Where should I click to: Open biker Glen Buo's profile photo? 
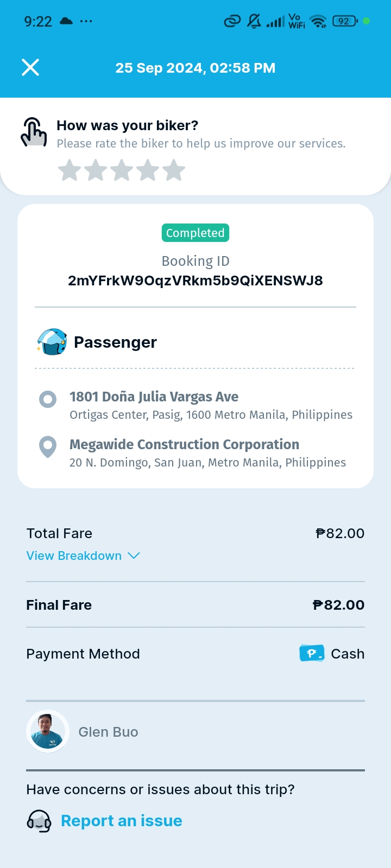click(x=48, y=731)
